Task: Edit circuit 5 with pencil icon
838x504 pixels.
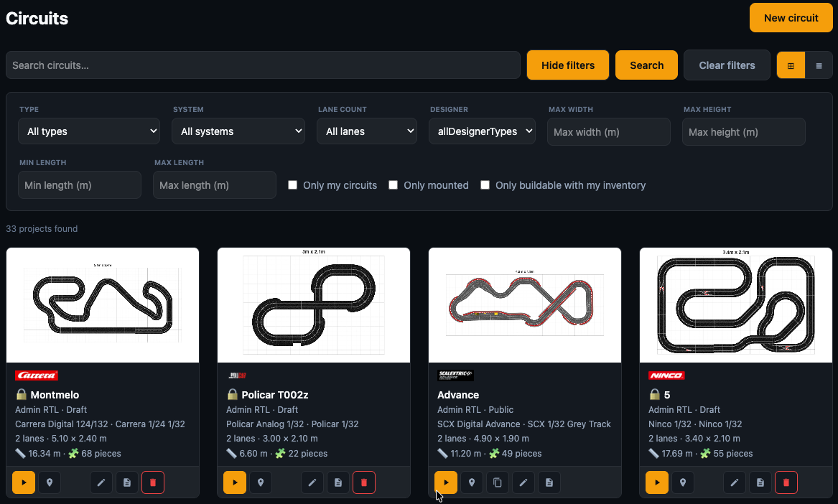Action: (x=735, y=482)
